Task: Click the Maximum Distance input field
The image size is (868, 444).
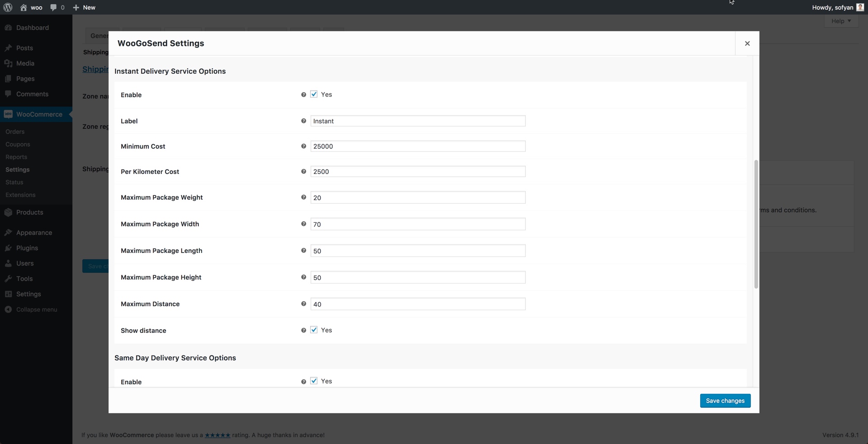Action: [418, 304]
